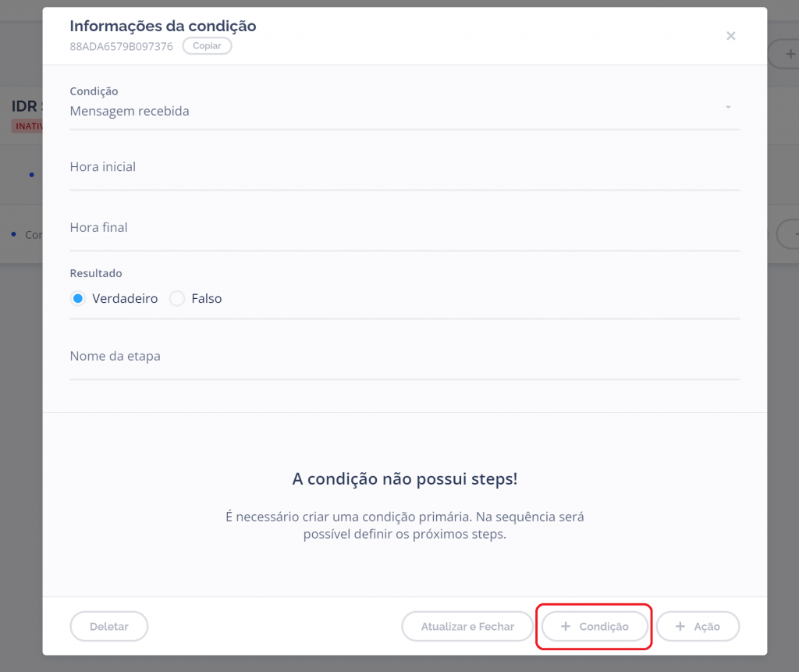Click the Verdadeiro label text
The height and width of the screenshot is (672, 799).
[125, 299]
